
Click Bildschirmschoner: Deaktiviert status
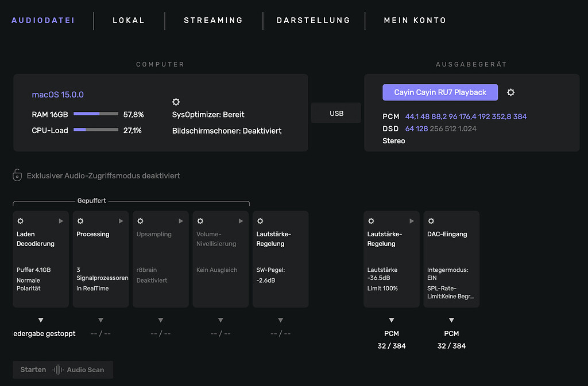(x=227, y=131)
